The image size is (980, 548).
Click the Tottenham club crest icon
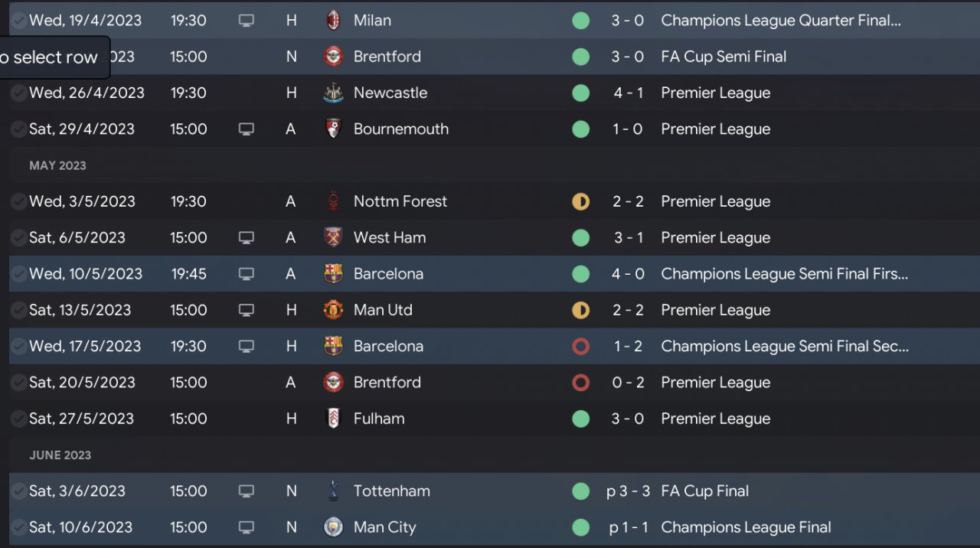333,491
